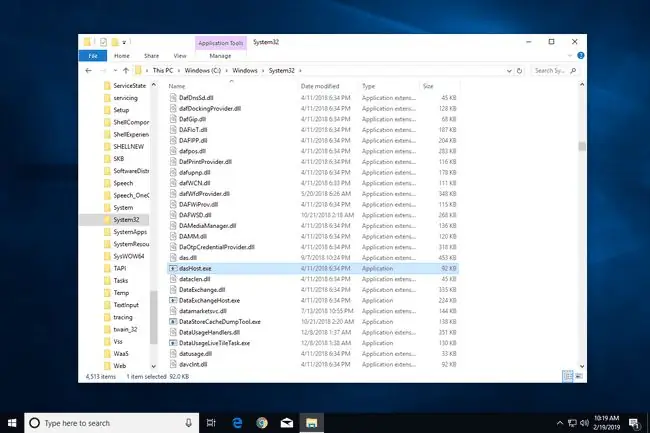Click the Help question mark icon
The height and width of the screenshot is (433, 650).
(581, 56)
